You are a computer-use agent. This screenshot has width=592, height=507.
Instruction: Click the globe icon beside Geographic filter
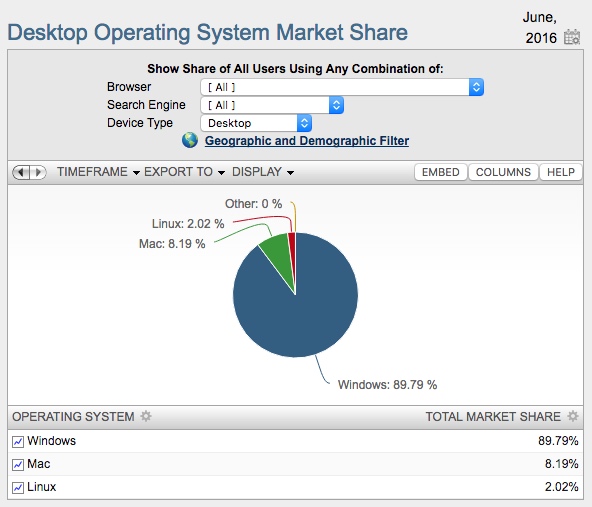point(190,140)
